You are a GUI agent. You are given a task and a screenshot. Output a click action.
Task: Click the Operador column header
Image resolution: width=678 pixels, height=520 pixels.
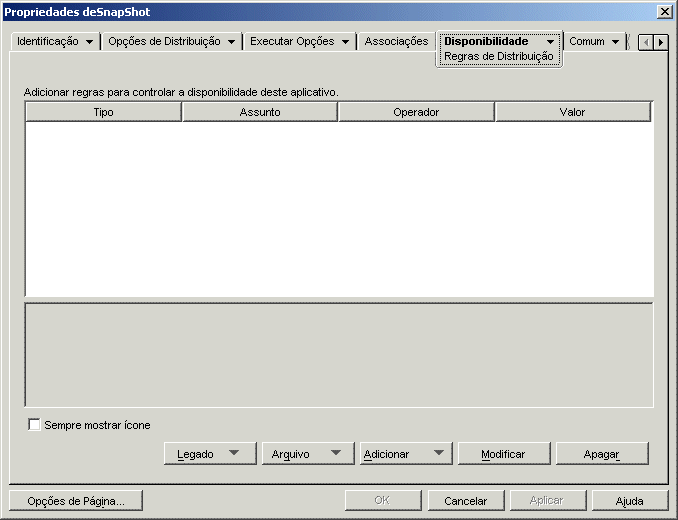tap(416, 113)
